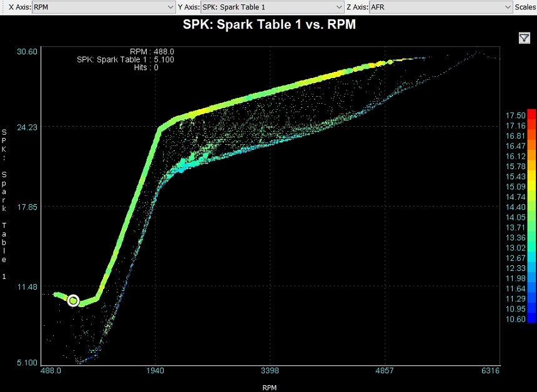Click the filter funnel icon
This screenshot has width=537, height=392.
(524, 39)
